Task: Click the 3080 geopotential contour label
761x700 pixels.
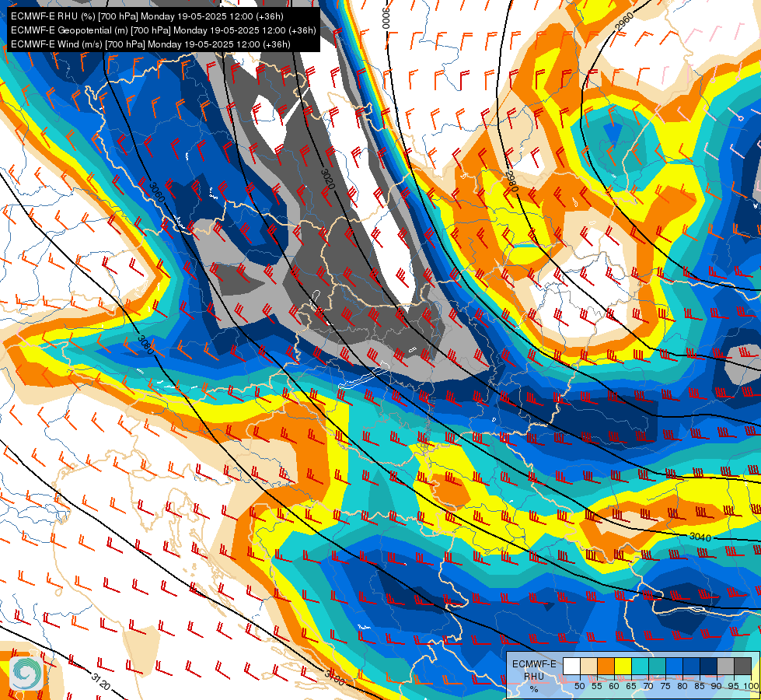Action: [145, 344]
